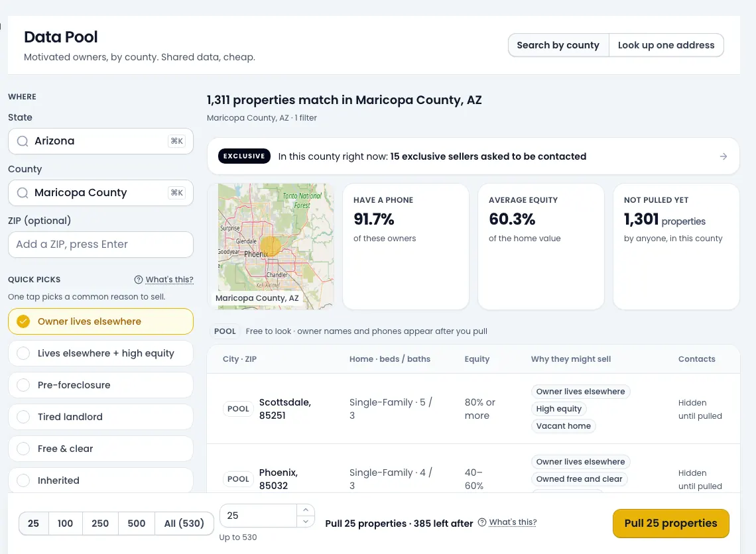Image resolution: width=756 pixels, height=554 pixels.
Task: Select the Pre-foreclosure quick pick
Action: pyautogui.click(x=101, y=385)
